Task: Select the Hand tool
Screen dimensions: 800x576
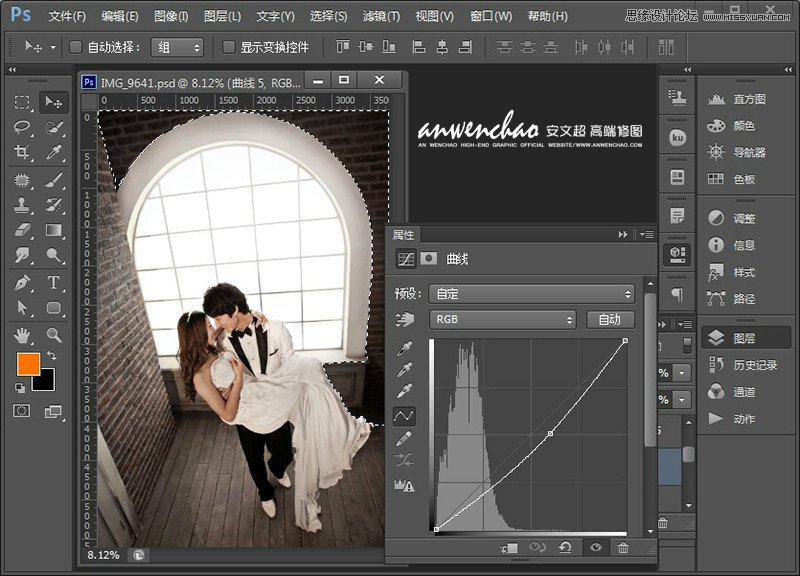Action: pos(21,335)
